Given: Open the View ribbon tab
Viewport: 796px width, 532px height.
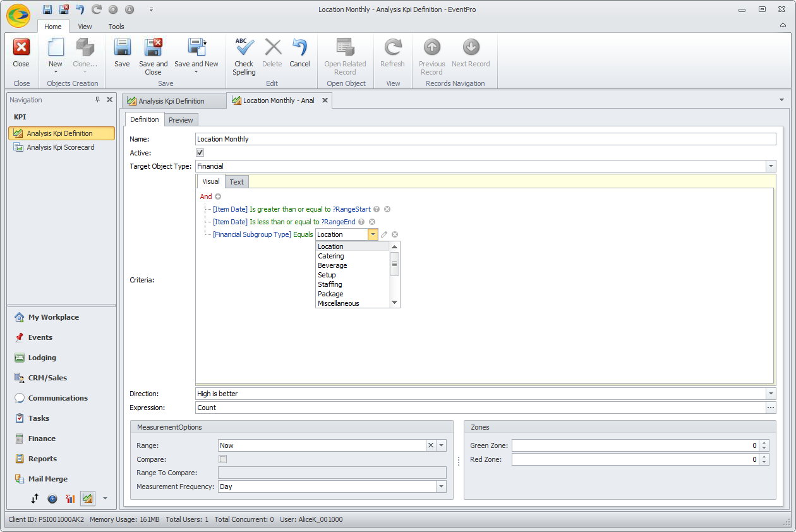Looking at the screenshot, I should (85, 27).
